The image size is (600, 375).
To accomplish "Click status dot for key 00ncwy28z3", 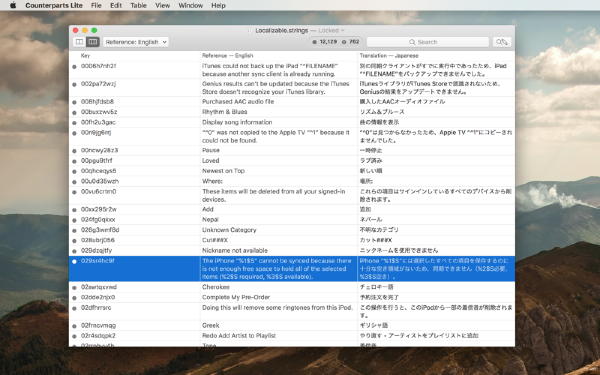I will point(74,151).
